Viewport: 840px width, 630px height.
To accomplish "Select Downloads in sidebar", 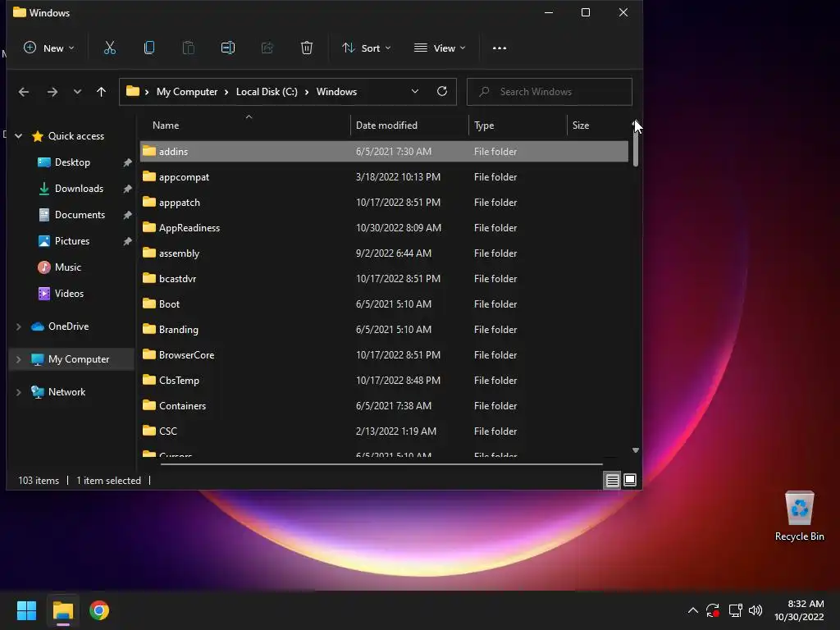I will (x=79, y=189).
